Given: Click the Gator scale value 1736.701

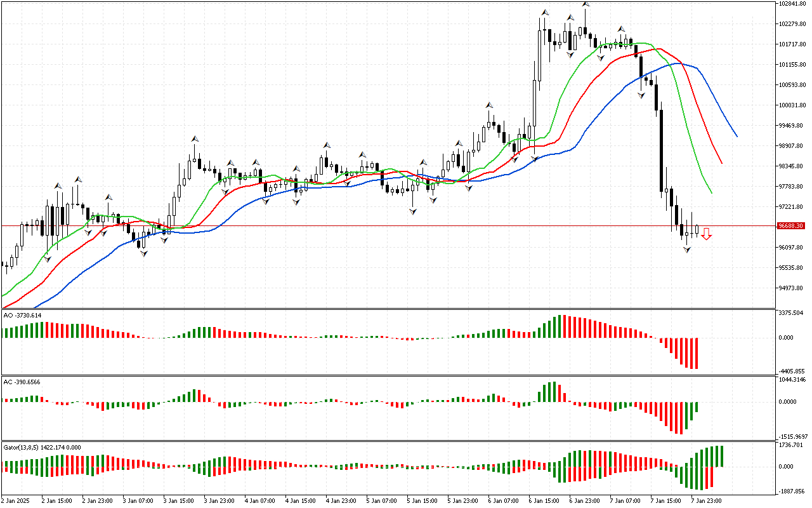Looking at the screenshot, I should 790,446.
